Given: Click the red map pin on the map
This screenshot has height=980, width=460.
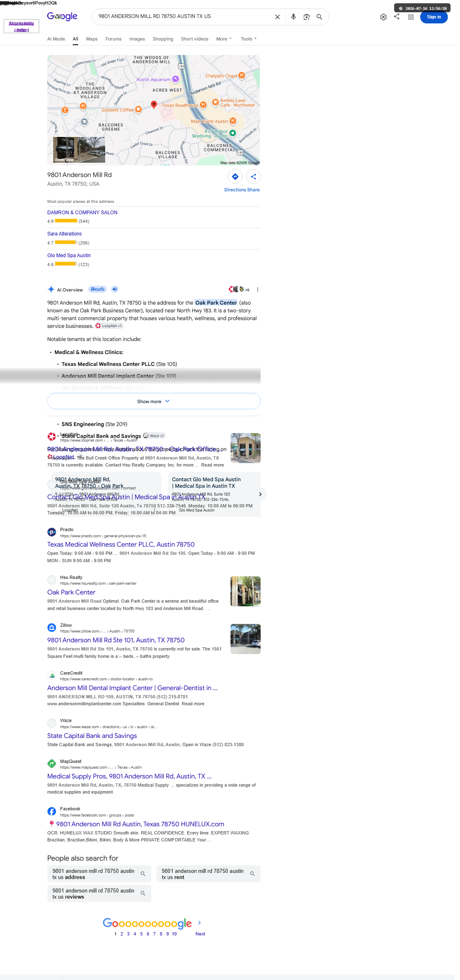Looking at the screenshot, I should 154,105.
